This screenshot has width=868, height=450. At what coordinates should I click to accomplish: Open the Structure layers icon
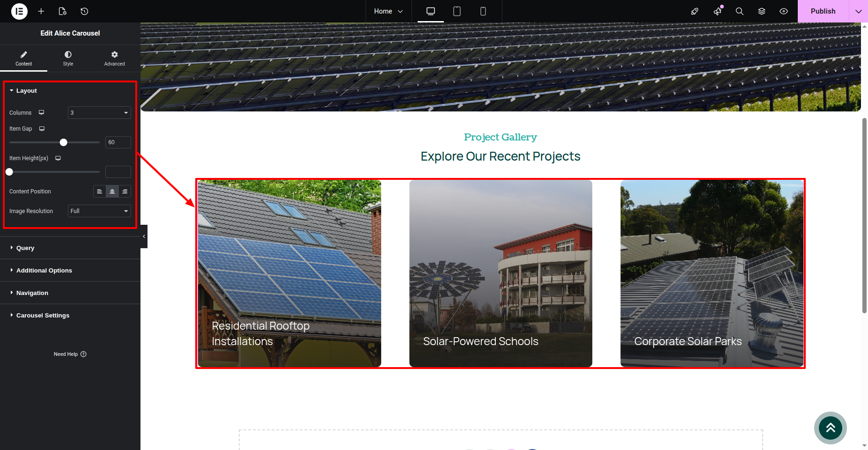coord(762,11)
